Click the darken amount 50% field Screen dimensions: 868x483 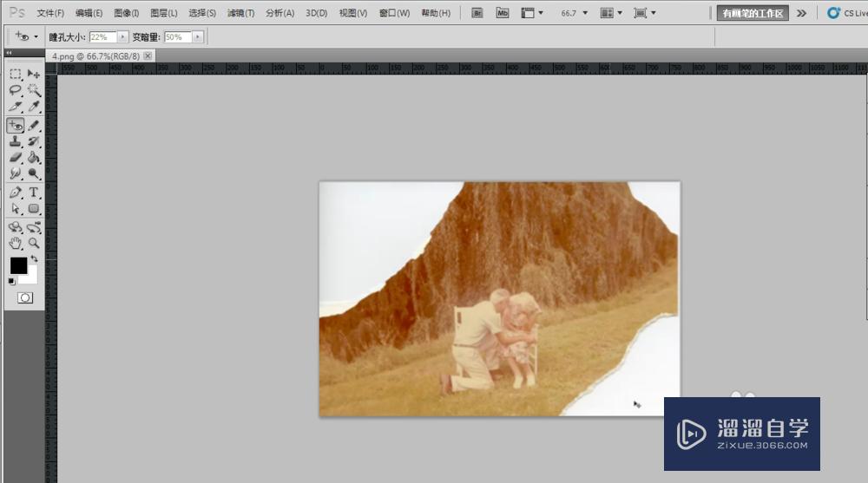[178, 37]
